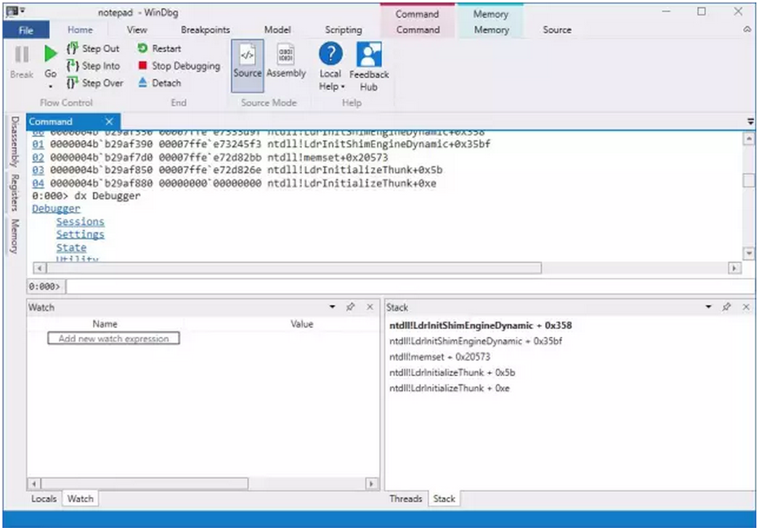The width and height of the screenshot is (758, 532).
Task: Open Feedback Hub
Action: pos(369,67)
